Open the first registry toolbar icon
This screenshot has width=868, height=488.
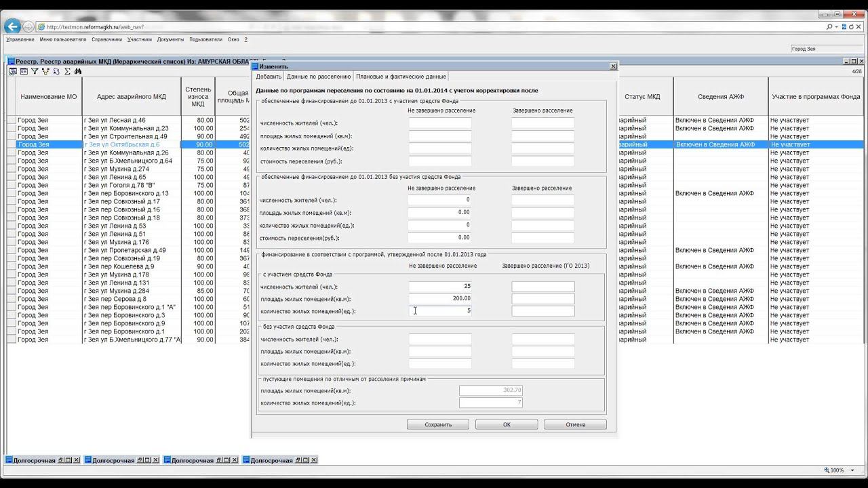pos(13,71)
